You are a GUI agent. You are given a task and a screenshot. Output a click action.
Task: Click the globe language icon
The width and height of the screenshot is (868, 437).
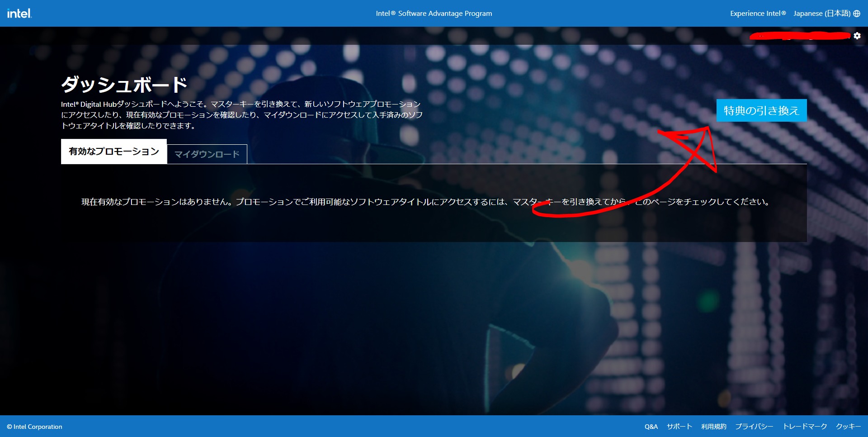coord(857,14)
